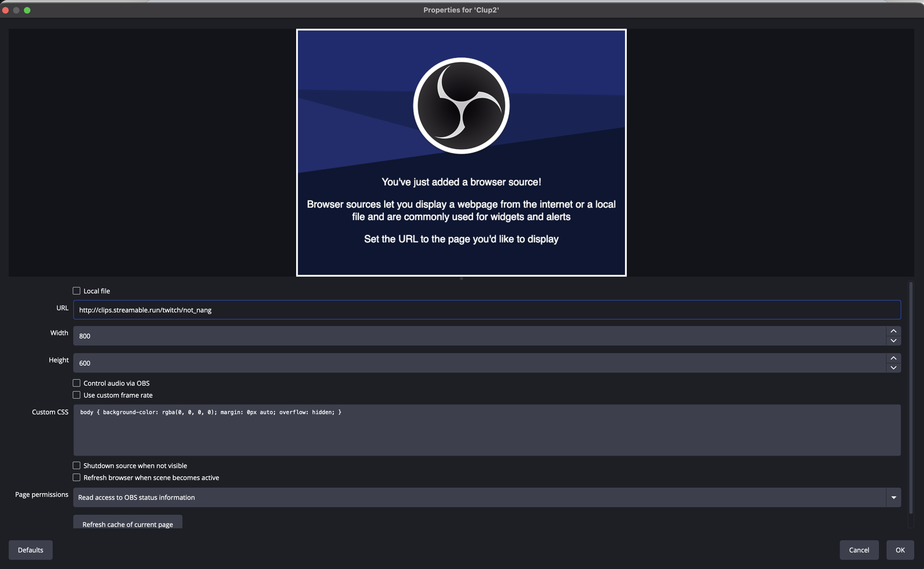Enable the Local file option

(77, 290)
